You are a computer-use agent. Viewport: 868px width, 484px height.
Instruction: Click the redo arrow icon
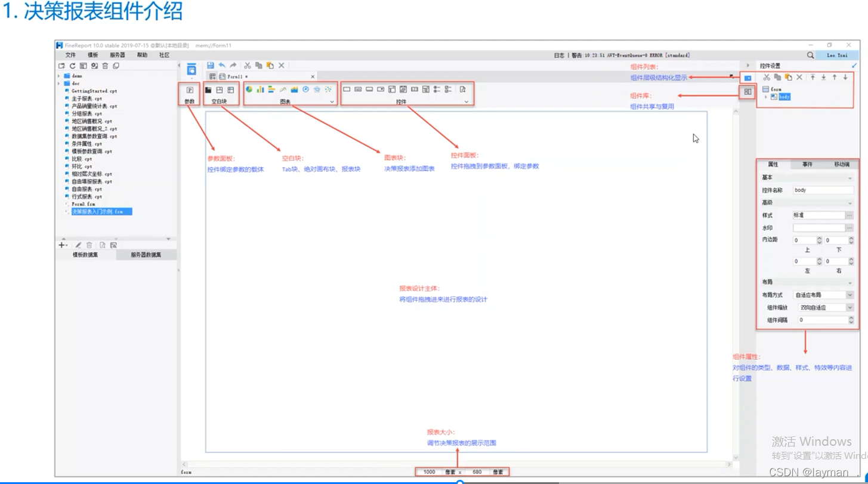[x=233, y=66]
